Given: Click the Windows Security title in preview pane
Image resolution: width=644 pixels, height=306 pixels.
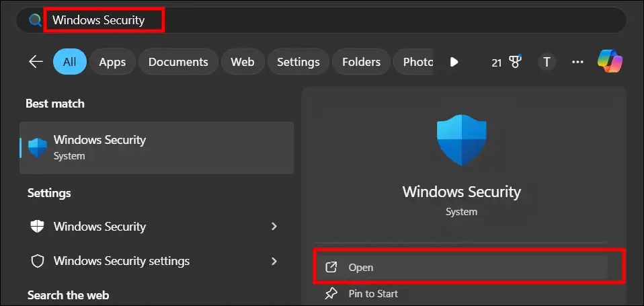Looking at the screenshot, I should pos(462,192).
